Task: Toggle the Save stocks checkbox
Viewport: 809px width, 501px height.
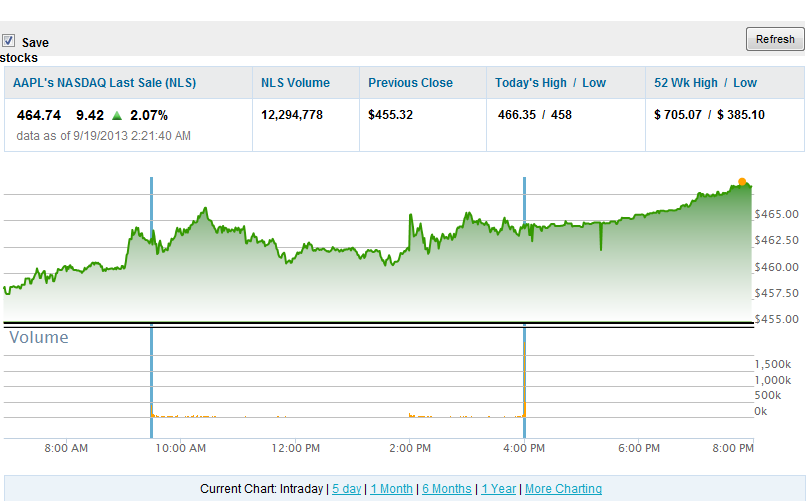Action: [x=9, y=41]
